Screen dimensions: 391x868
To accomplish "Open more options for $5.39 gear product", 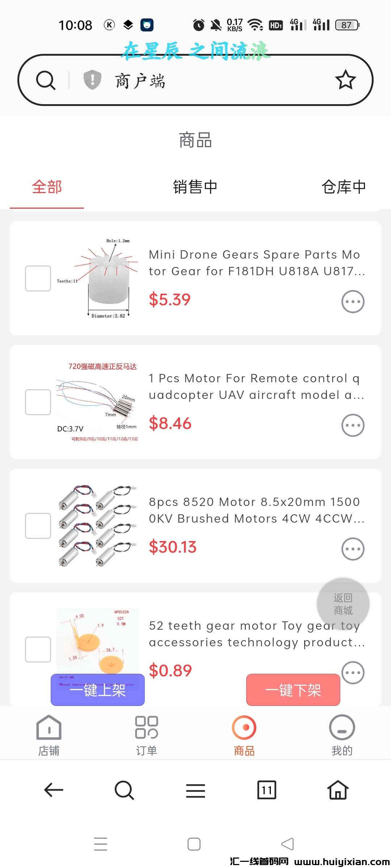I will [x=353, y=302].
